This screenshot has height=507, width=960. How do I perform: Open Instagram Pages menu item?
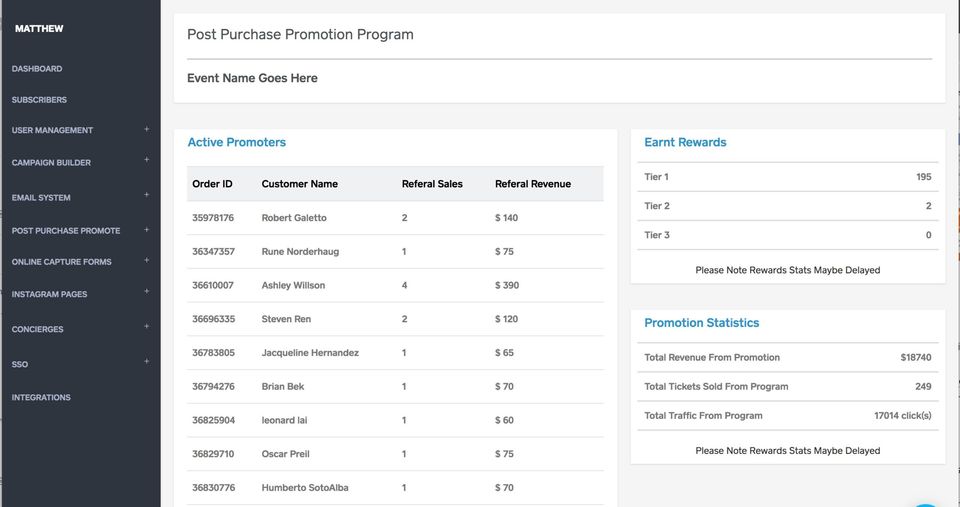(x=49, y=294)
